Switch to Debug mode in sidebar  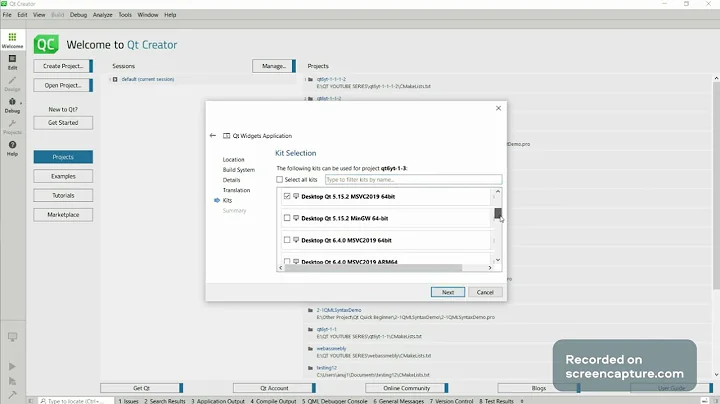(x=12, y=105)
